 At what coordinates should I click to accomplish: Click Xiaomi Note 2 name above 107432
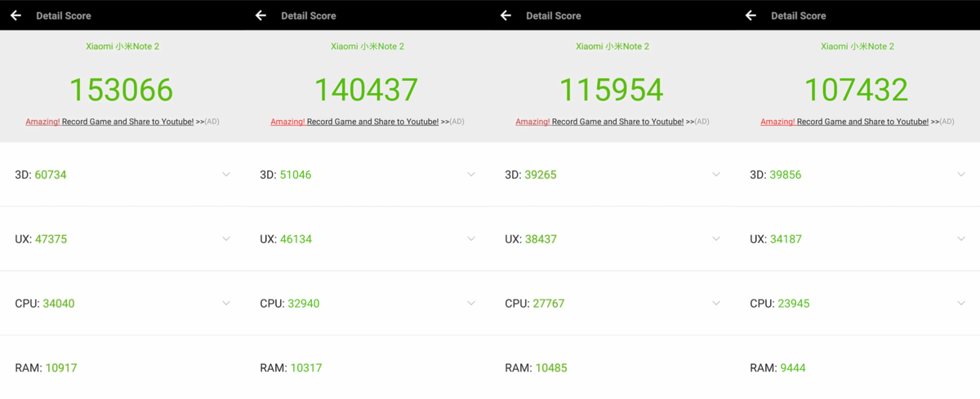pyautogui.click(x=857, y=47)
